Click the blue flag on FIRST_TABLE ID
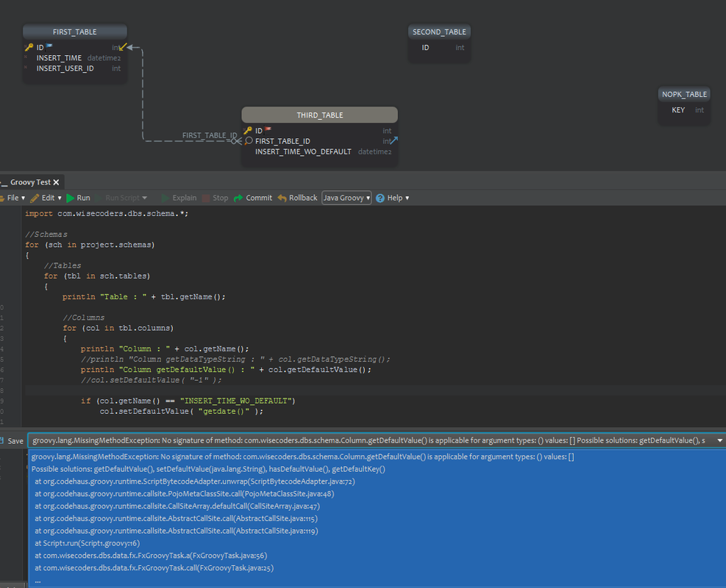The height and width of the screenshot is (588, 726). pyautogui.click(x=49, y=46)
